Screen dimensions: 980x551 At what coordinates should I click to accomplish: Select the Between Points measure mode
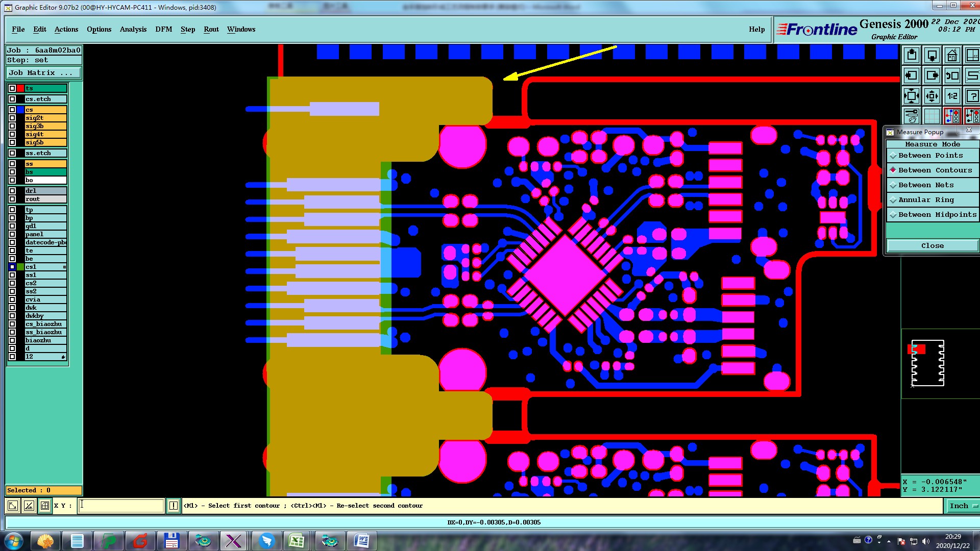[x=930, y=156]
